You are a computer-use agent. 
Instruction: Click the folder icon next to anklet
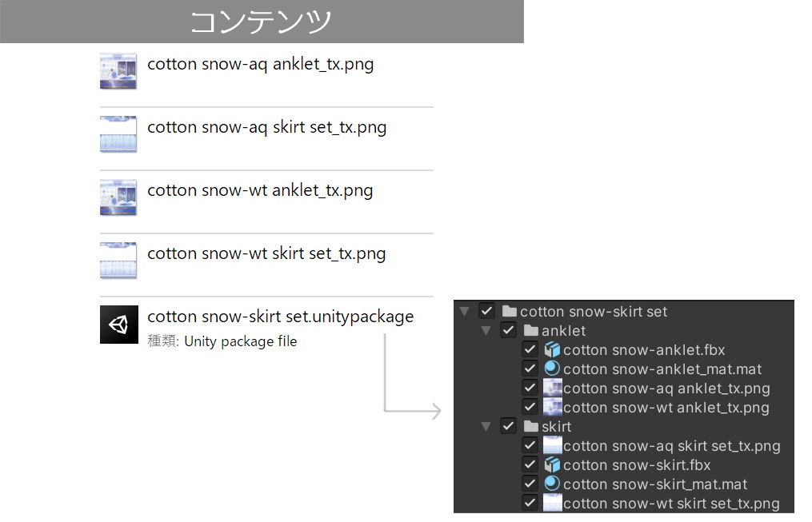[x=530, y=331]
